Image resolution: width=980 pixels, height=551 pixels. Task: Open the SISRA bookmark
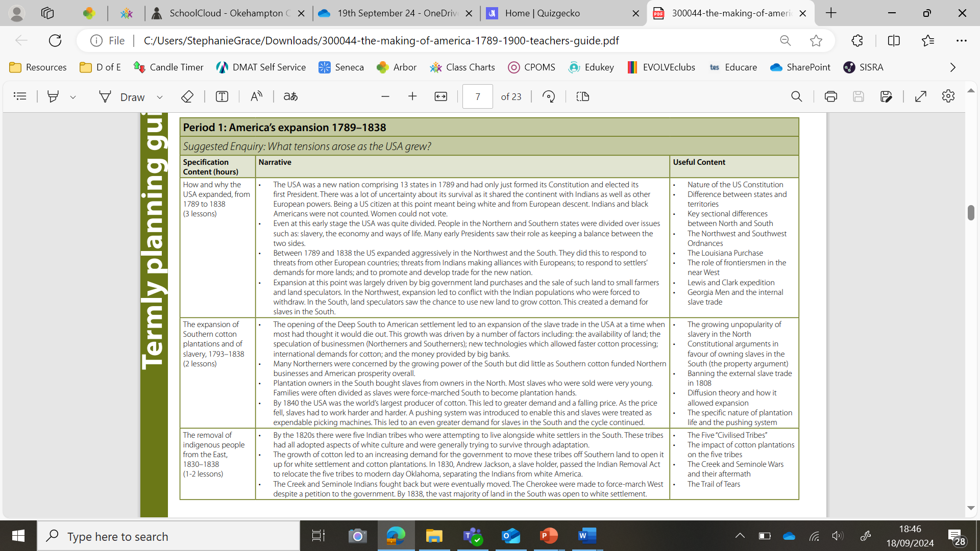(x=864, y=67)
